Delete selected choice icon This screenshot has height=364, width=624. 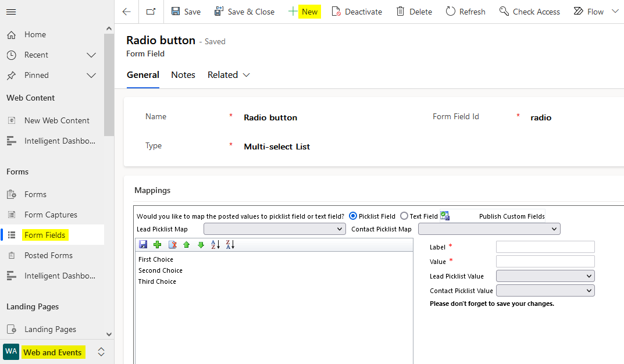(x=172, y=245)
